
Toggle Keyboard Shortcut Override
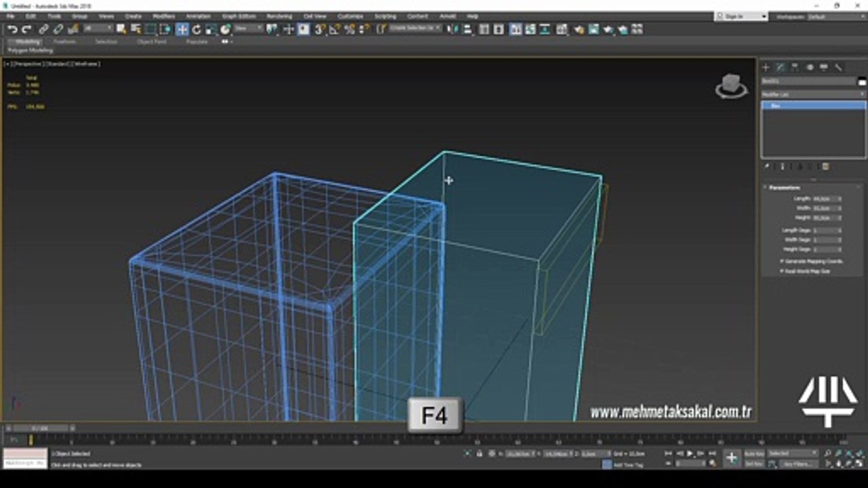(x=303, y=29)
